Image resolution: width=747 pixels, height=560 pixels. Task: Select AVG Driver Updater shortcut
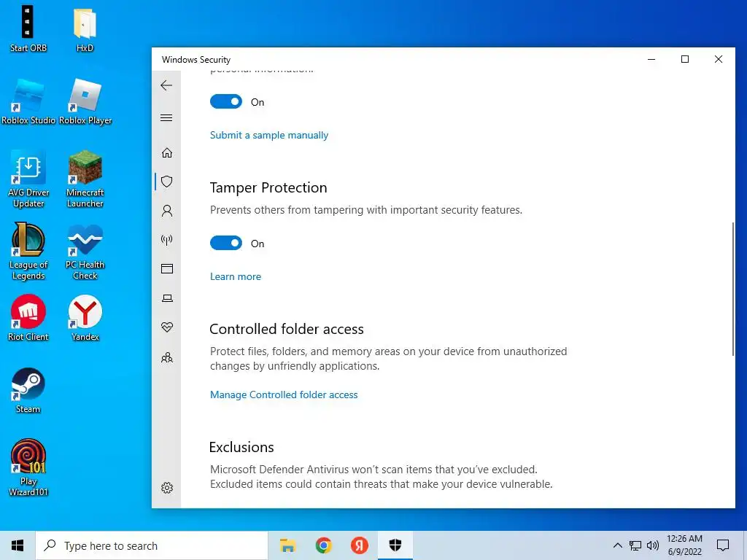[x=28, y=179]
